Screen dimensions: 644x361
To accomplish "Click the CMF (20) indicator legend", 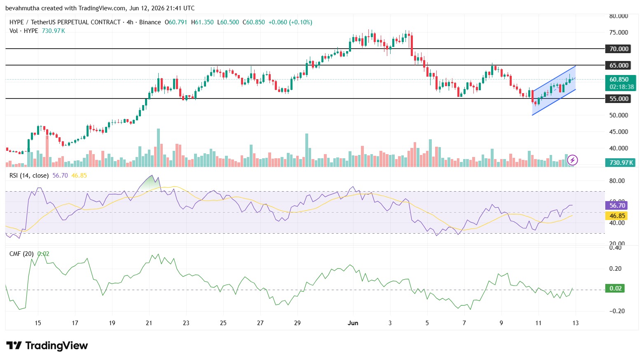I will pyautogui.click(x=21, y=254).
